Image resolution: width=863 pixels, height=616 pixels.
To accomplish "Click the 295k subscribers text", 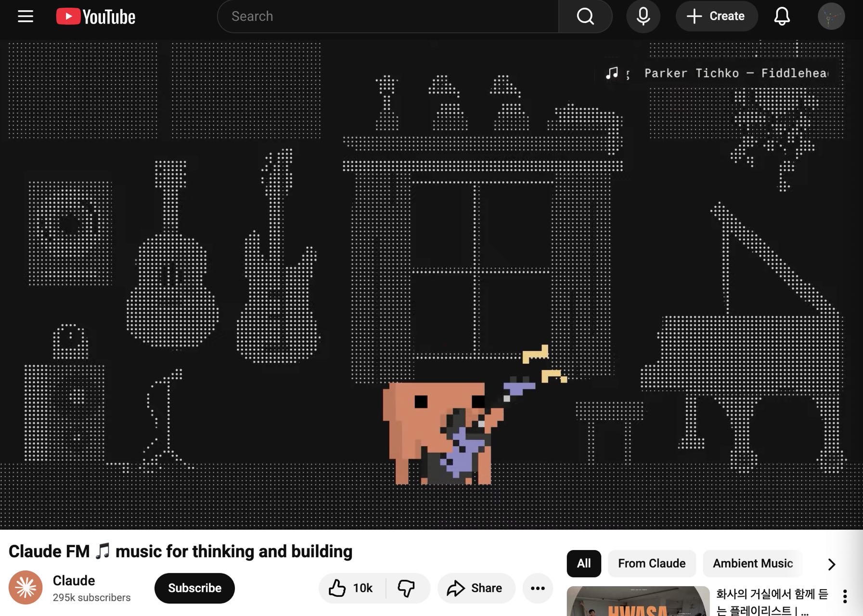I will (x=91, y=598).
